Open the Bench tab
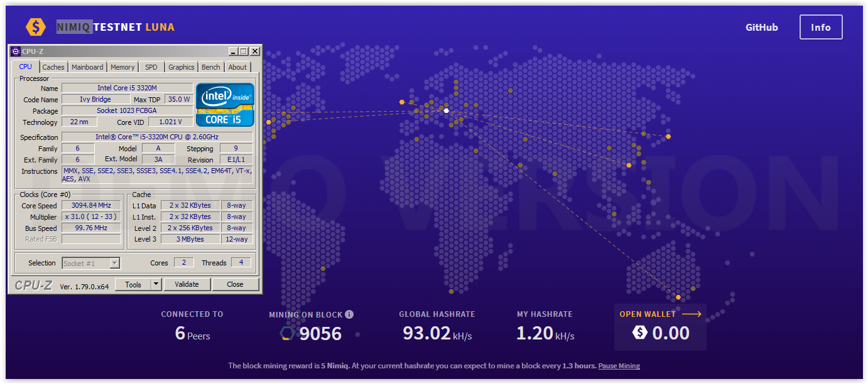This screenshot has height=384, width=868. (211, 67)
